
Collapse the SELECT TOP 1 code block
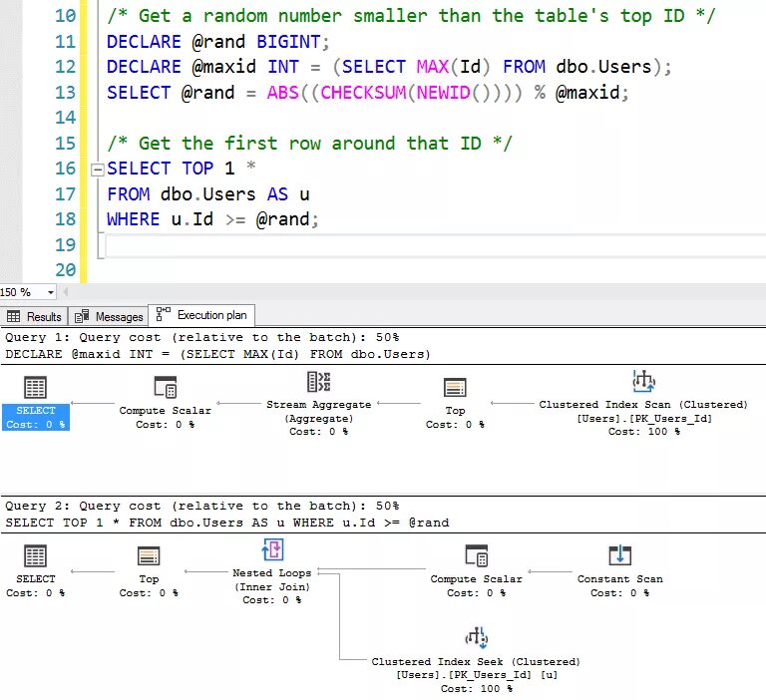pos(98,170)
